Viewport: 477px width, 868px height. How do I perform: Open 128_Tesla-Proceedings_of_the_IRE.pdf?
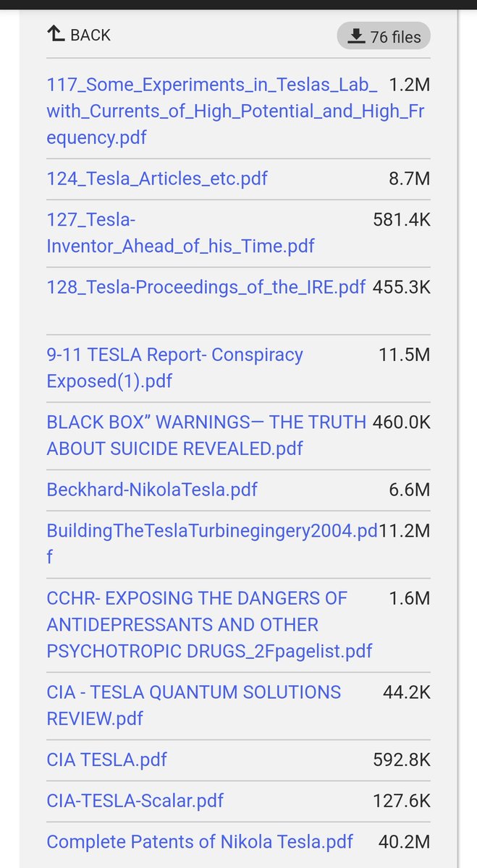pyautogui.click(x=206, y=286)
